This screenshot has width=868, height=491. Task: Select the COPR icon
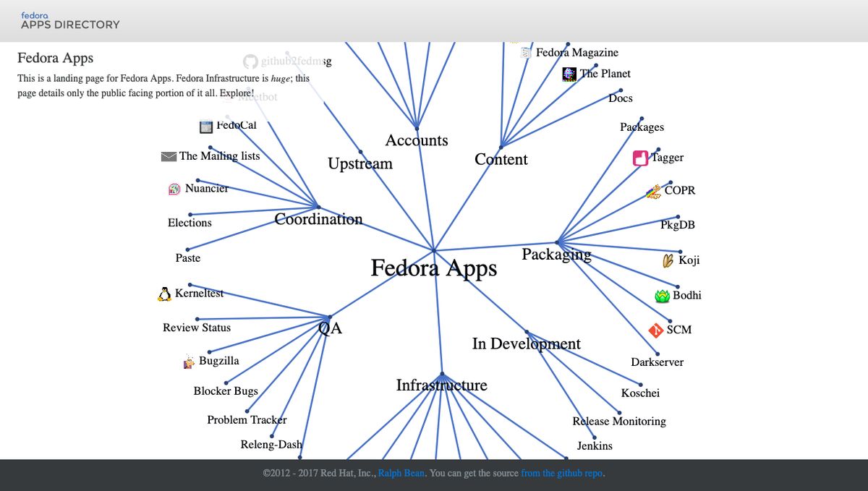653,192
